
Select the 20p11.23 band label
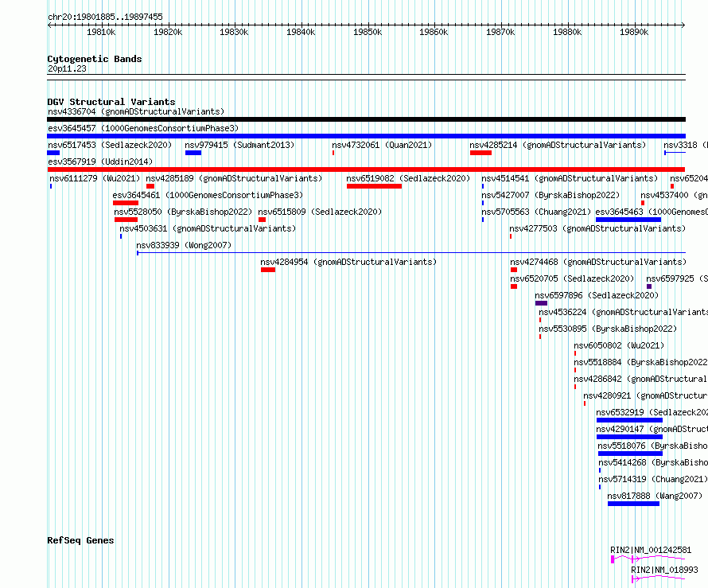(67, 68)
